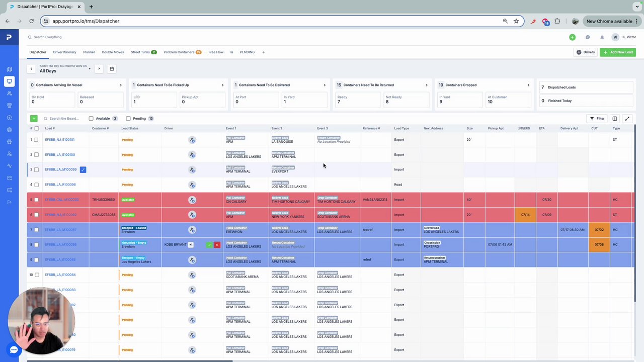Check the row 3 checkbox for EF6BB_LA_M100099
644x362 pixels.
pos(36,169)
